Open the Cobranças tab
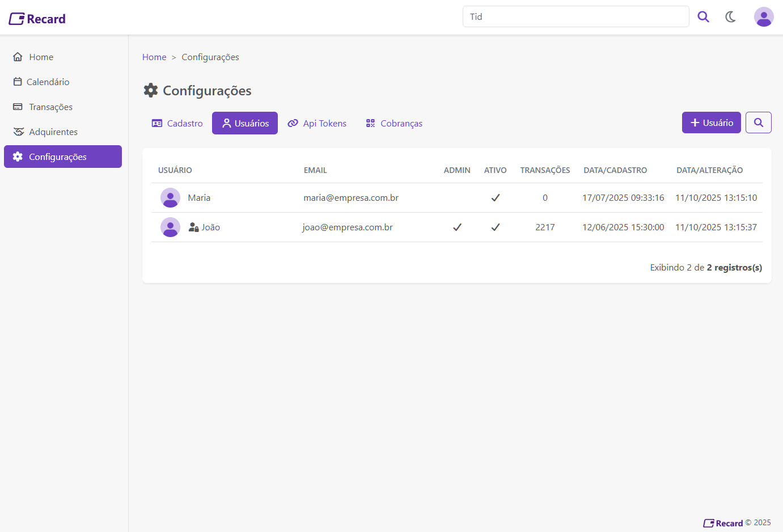 394,124
